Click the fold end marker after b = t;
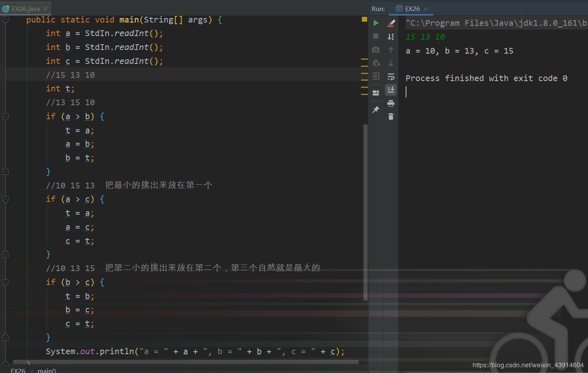Screen dimensions: 588x373 pyautogui.click(x=6, y=172)
